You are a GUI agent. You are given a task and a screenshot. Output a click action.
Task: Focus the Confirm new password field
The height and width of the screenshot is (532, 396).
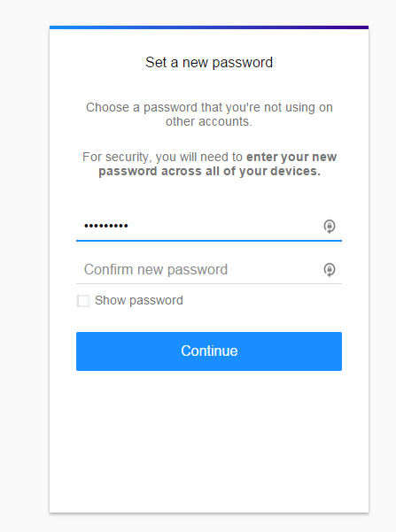click(x=209, y=270)
